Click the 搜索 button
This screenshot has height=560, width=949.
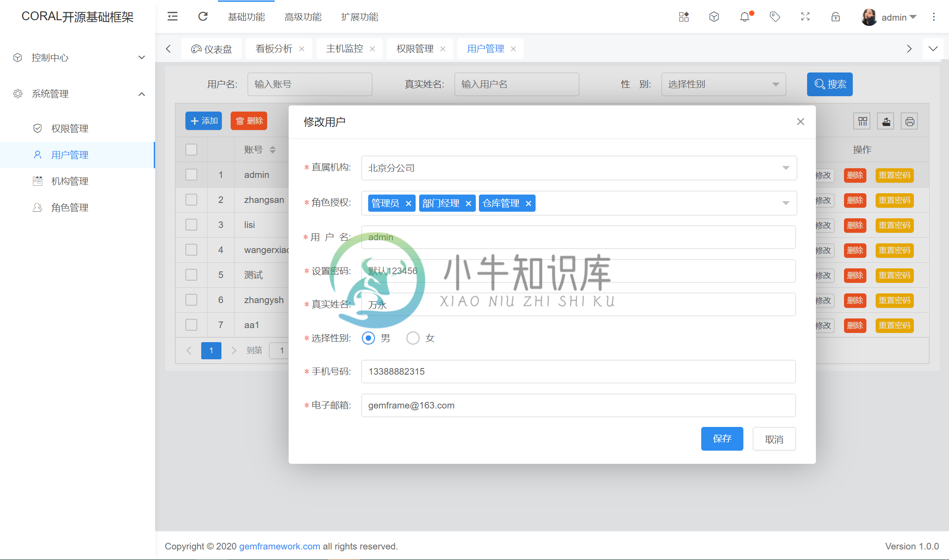point(829,84)
